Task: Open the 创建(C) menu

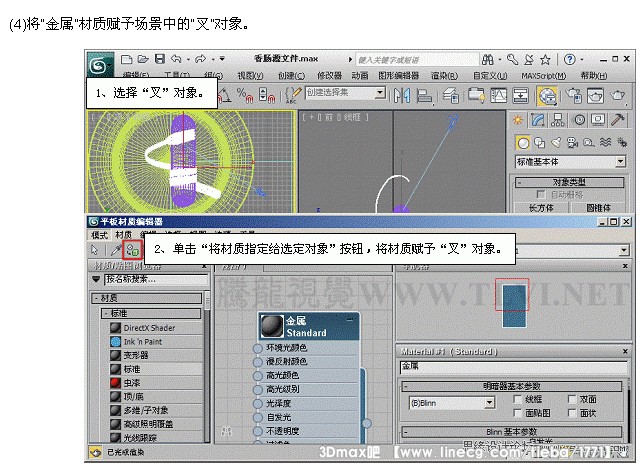Action: [291, 76]
